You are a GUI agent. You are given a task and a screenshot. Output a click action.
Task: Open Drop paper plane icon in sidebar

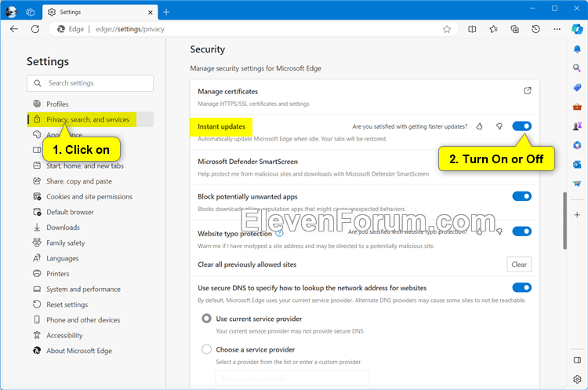(x=577, y=184)
